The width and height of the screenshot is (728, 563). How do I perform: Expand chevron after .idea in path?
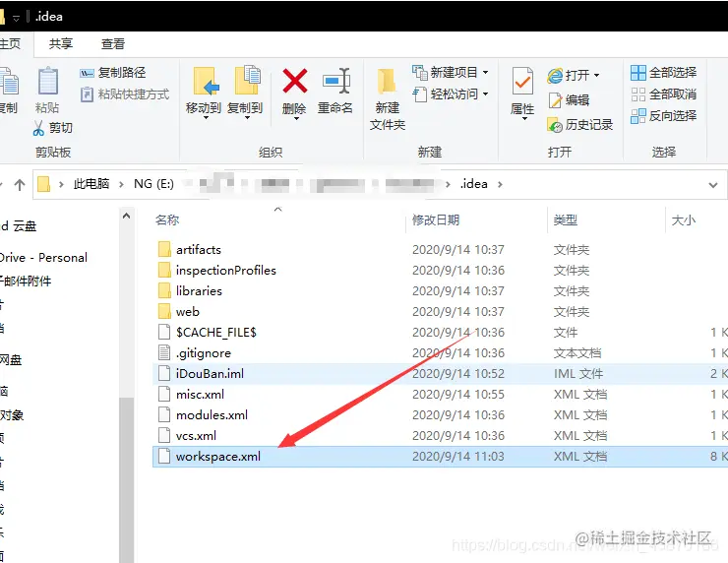click(x=500, y=184)
